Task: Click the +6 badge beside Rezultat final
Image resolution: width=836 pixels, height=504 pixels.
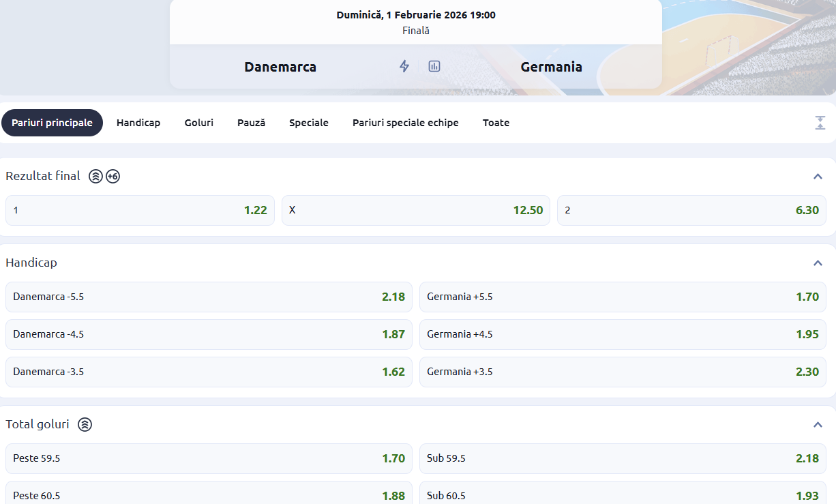Action: coord(113,177)
